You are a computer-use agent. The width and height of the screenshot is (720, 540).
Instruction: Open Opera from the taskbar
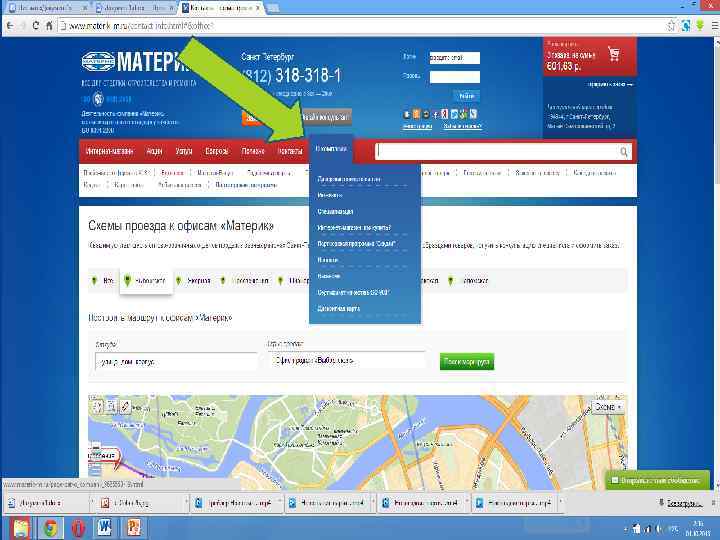pyautogui.click(x=78, y=528)
